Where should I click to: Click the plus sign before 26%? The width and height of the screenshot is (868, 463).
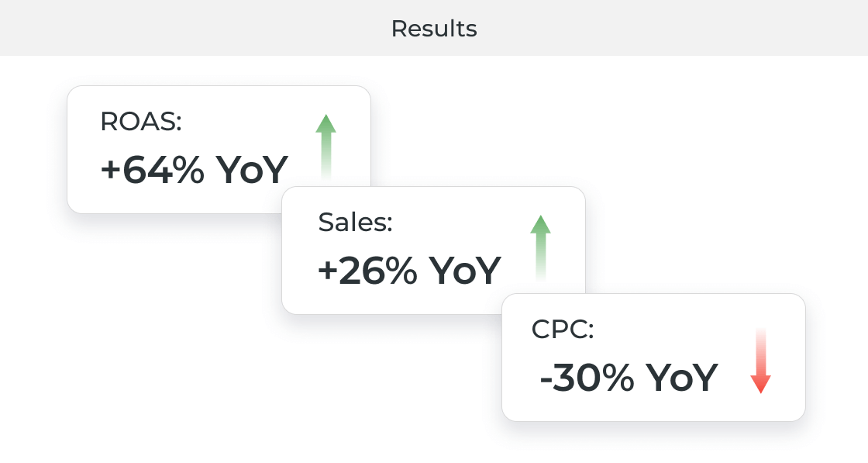pyautogui.click(x=328, y=271)
